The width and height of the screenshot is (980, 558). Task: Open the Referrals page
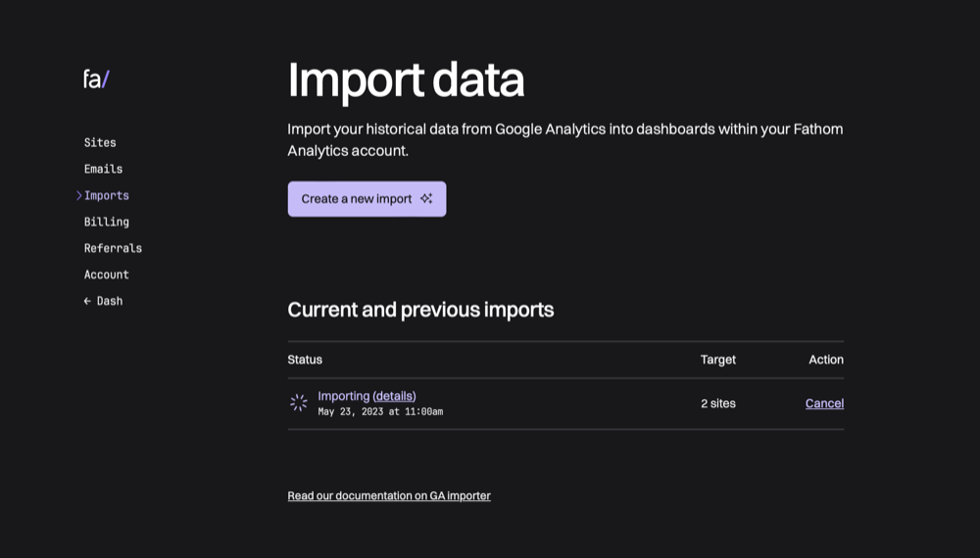pyautogui.click(x=113, y=248)
